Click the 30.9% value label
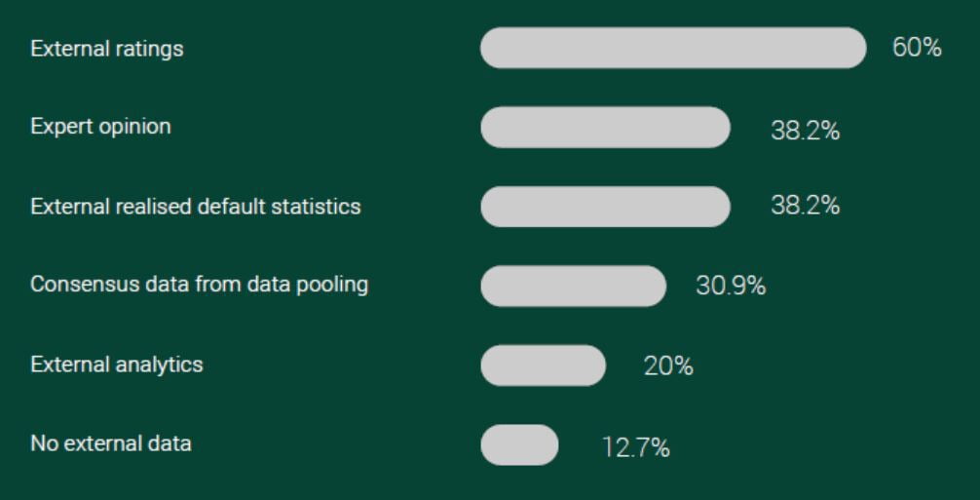The width and height of the screenshot is (980, 500). 731,287
